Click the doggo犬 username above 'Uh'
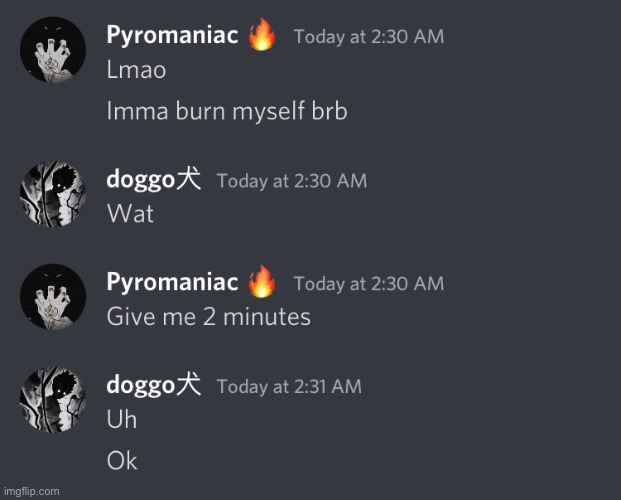The width and height of the screenshot is (621, 500). pos(154,385)
